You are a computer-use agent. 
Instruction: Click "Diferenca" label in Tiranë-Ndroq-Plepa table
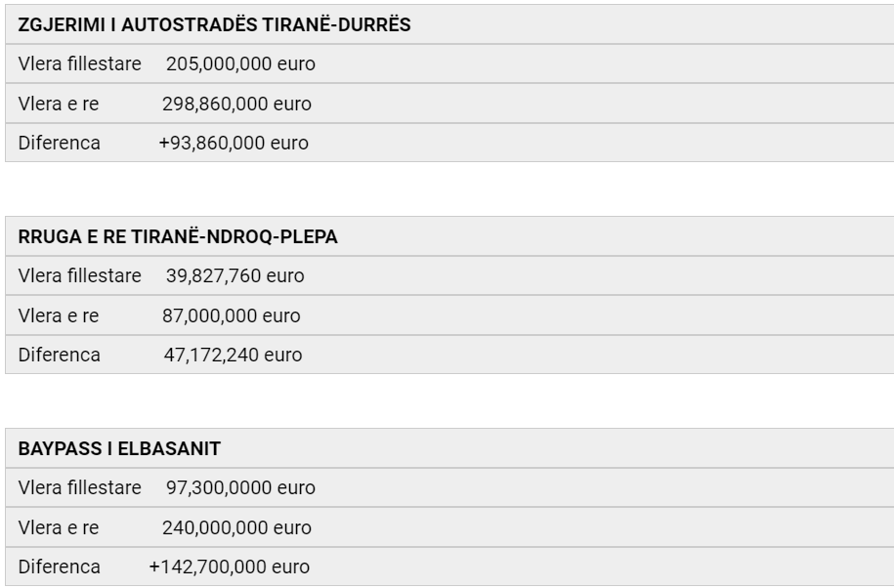tap(59, 356)
